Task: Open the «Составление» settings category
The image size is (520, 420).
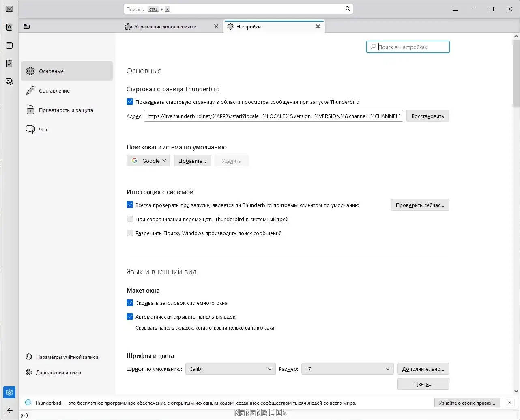Action: point(67,90)
